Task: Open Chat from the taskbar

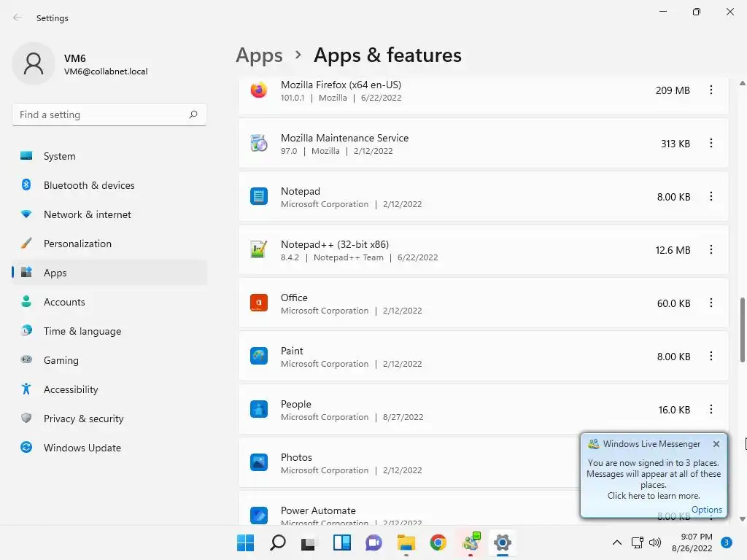Action: point(374,542)
